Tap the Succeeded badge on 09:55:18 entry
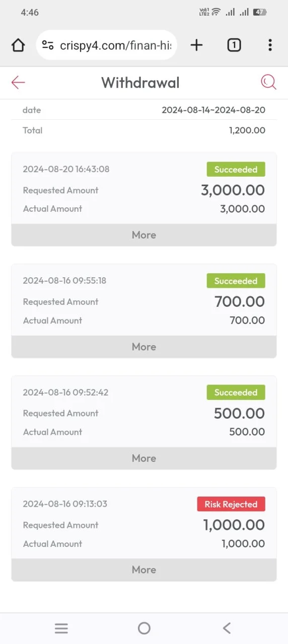The image size is (288, 644). (236, 281)
